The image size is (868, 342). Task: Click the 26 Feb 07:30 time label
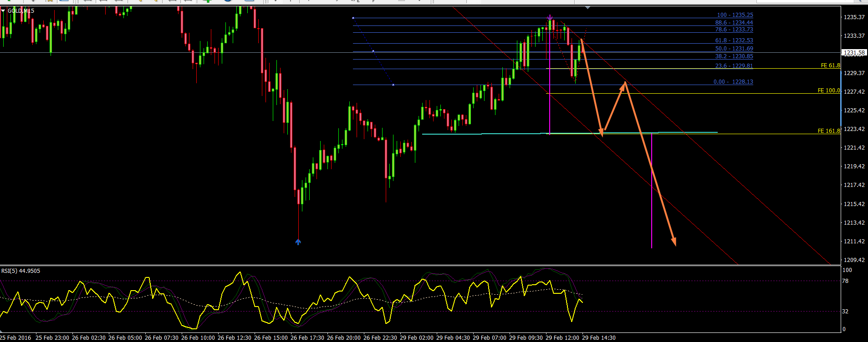tap(162, 338)
